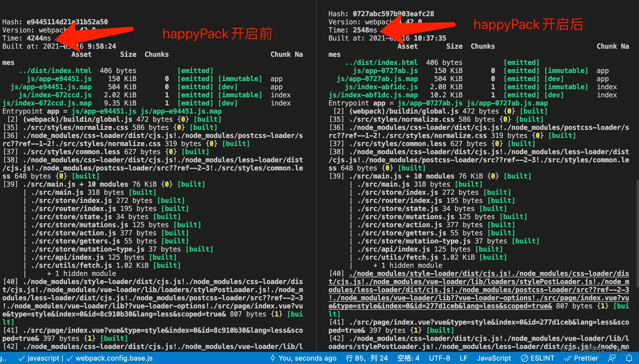Click 'Time: 4244ms' in left terminal
This screenshot has height=364, width=639.
[27, 38]
